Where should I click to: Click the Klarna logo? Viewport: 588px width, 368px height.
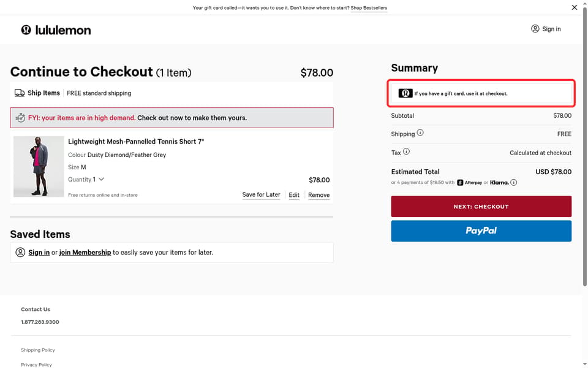[x=500, y=183]
